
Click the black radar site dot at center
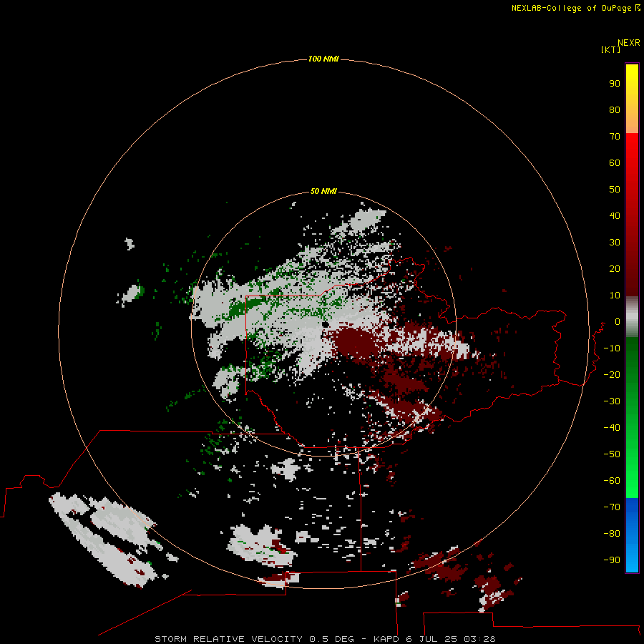[325, 325]
